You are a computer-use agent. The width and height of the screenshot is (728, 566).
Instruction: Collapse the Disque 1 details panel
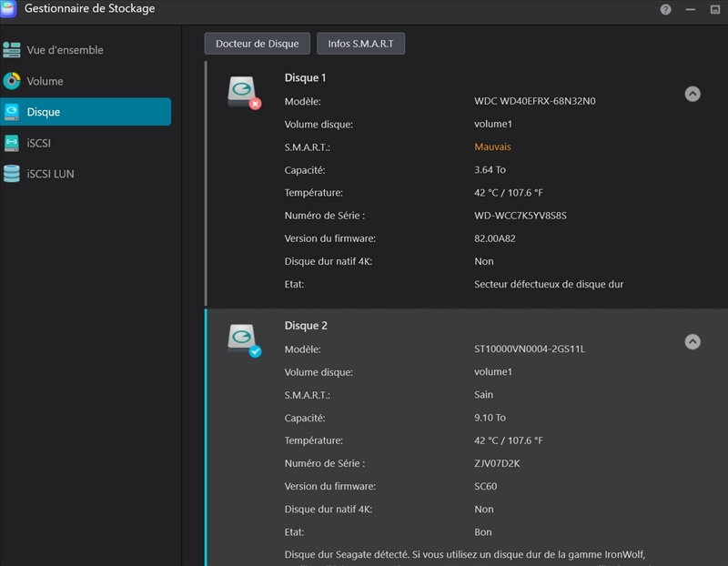(693, 94)
